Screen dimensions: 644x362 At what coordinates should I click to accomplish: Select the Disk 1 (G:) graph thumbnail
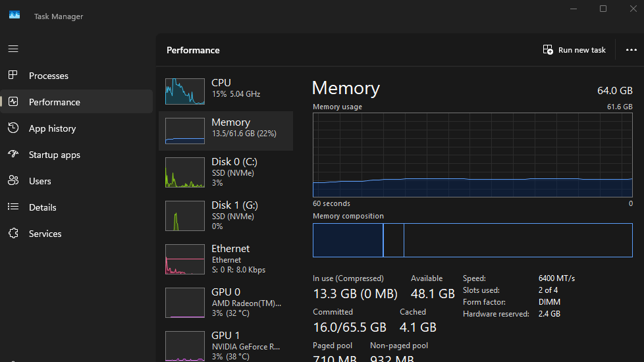point(185,216)
